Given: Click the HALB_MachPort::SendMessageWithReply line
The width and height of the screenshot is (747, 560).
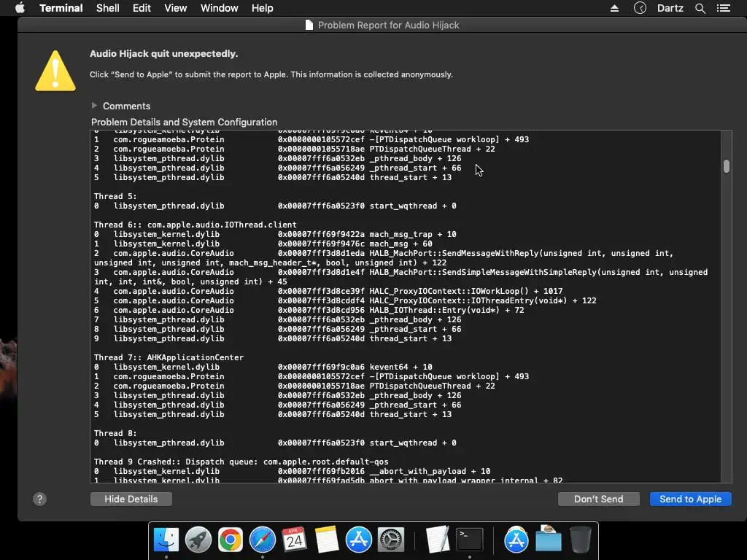Looking at the screenshot, I should 384,257.
